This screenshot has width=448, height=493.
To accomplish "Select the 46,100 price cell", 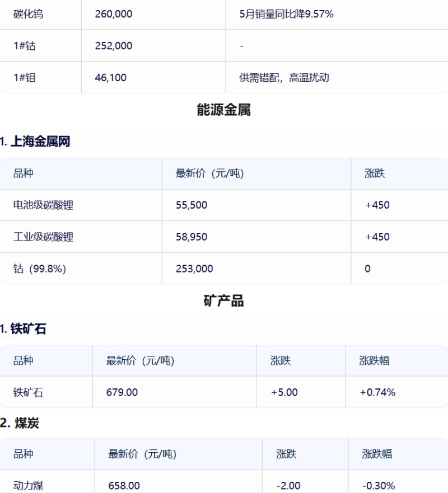I will pyautogui.click(x=111, y=78).
